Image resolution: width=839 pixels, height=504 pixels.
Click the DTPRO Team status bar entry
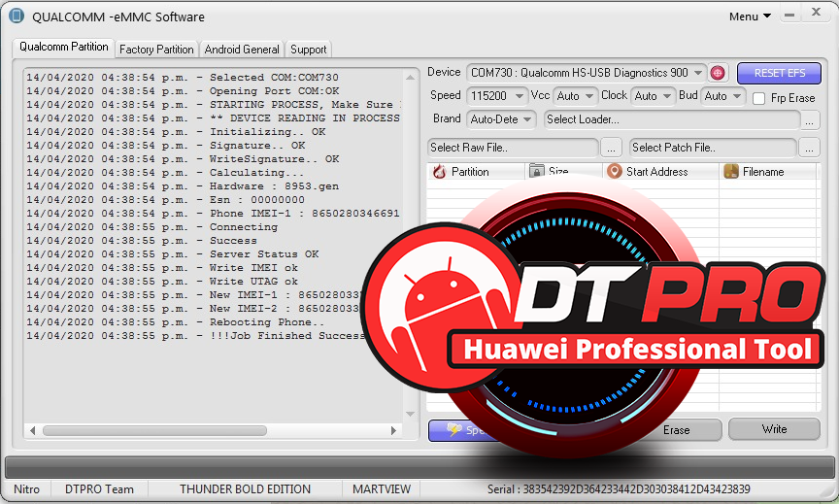click(x=99, y=489)
